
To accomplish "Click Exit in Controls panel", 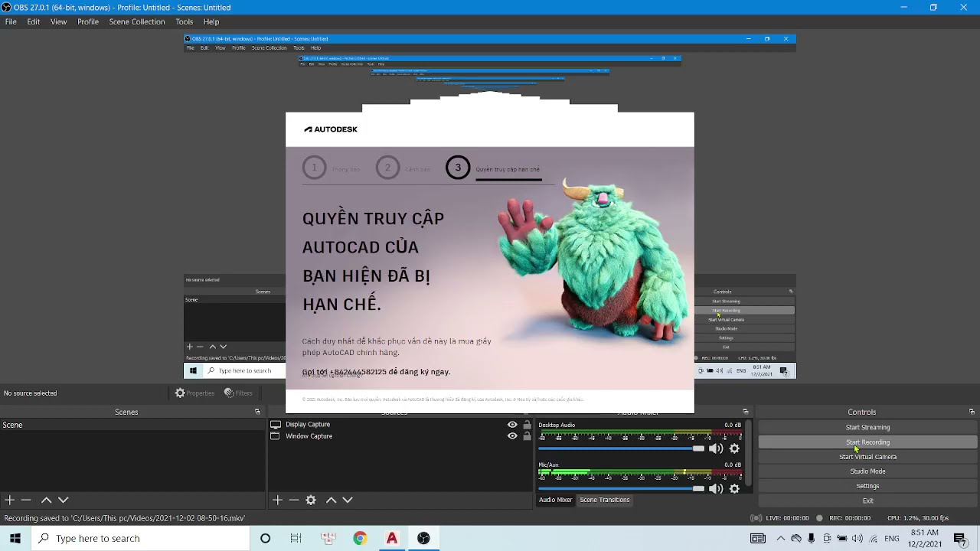I will click(867, 500).
